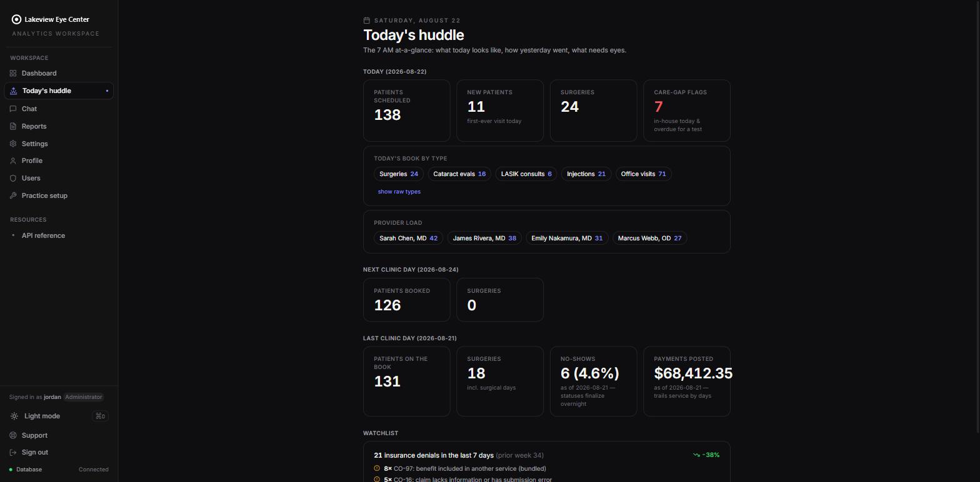Click the Office visits 71 chip
The image size is (980, 482).
[643, 174]
